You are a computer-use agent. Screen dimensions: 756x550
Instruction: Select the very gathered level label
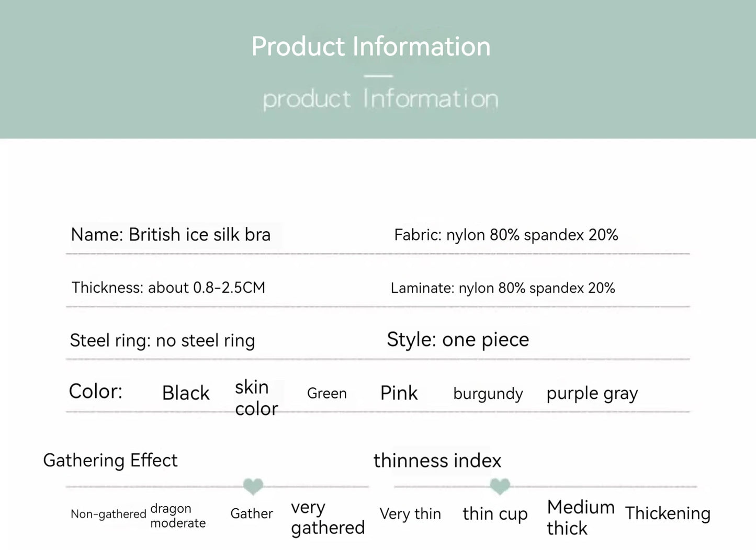pyautogui.click(x=328, y=518)
